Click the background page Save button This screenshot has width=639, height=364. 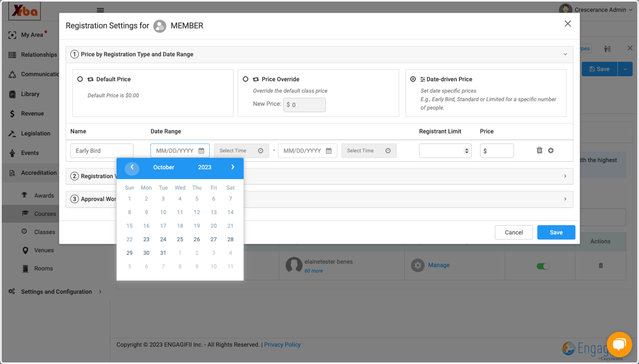[600, 69]
